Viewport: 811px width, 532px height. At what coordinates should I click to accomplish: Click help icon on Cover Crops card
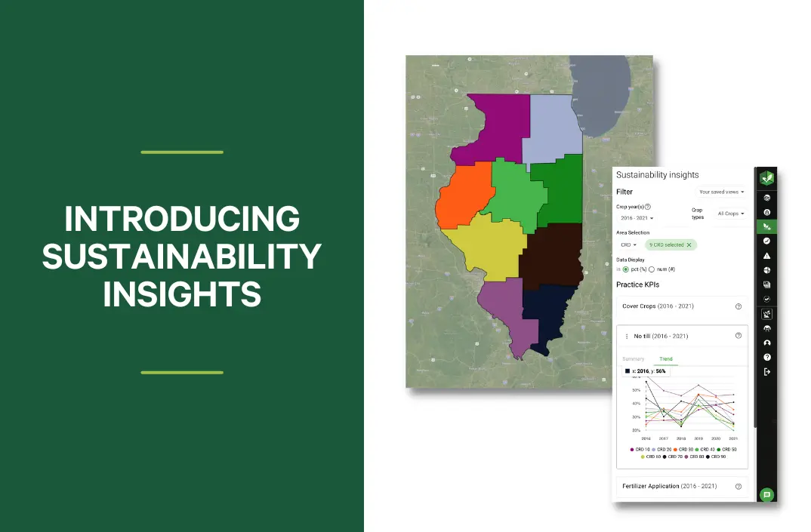738,306
